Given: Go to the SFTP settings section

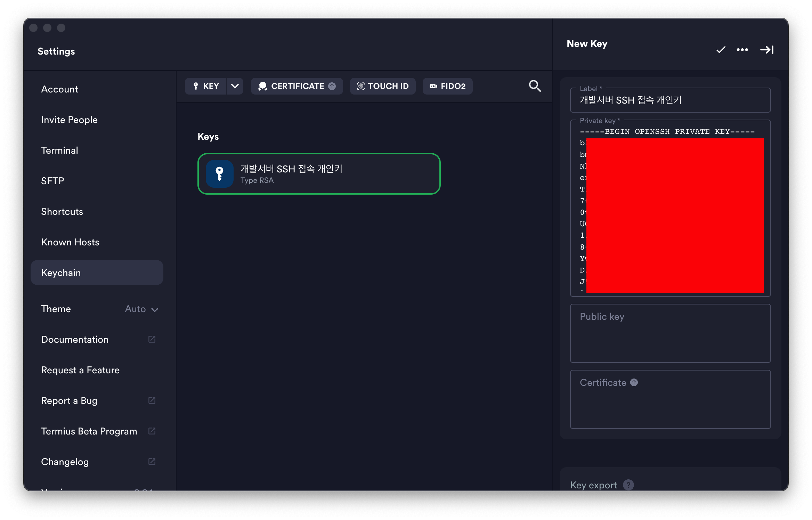Looking at the screenshot, I should (52, 181).
